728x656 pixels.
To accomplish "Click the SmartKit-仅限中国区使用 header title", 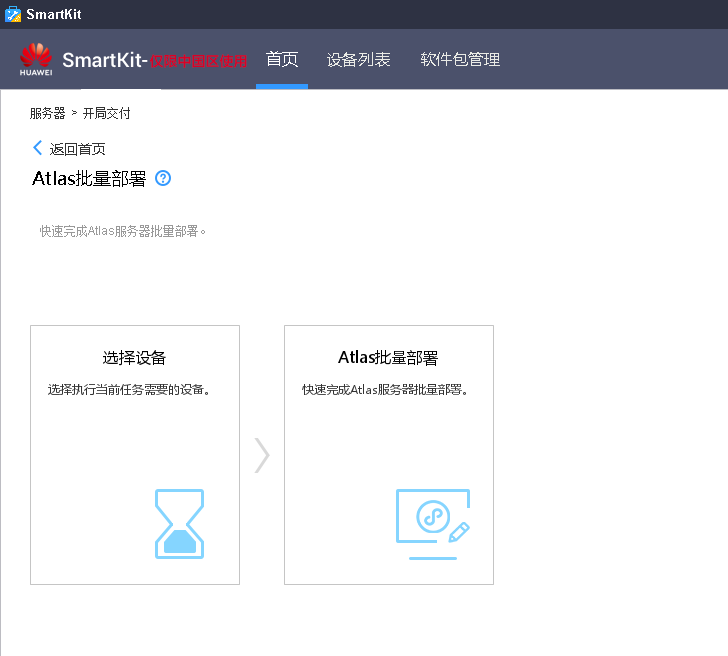I will tap(155, 60).
